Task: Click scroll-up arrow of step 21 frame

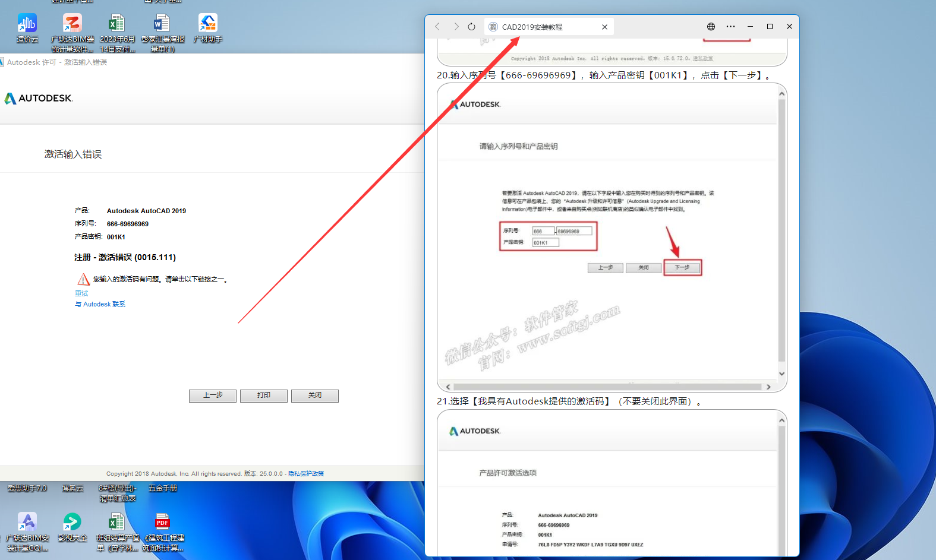Action: 781,420
